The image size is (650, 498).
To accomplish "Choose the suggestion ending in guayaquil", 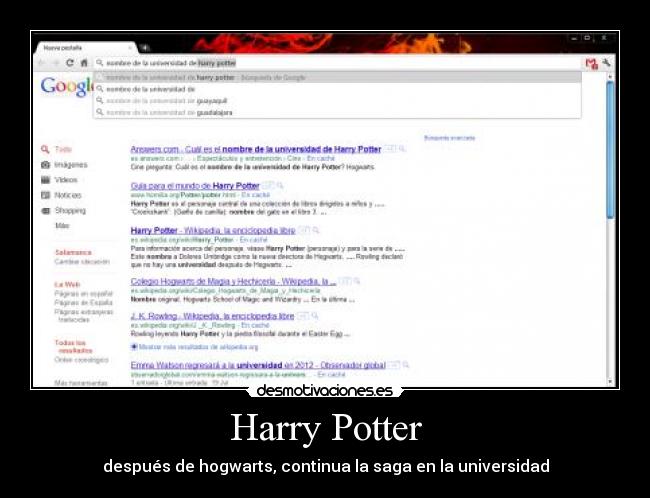I will [x=337, y=101].
